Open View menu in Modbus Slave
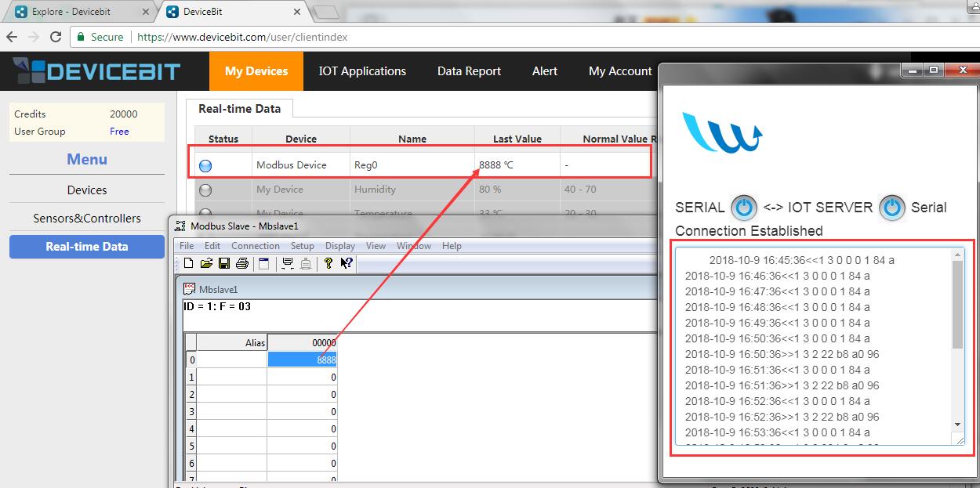 coord(376,246)
